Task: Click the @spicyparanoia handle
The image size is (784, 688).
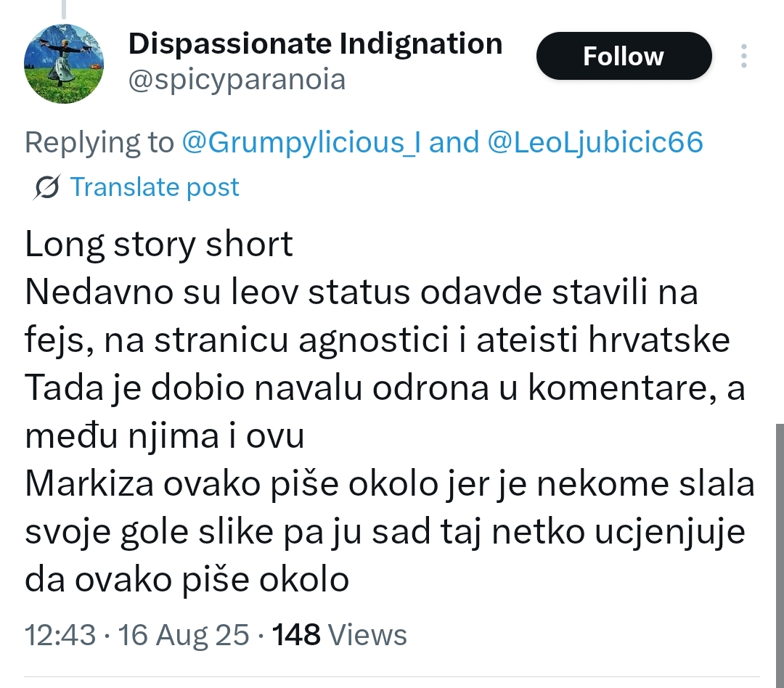Action: pyautogui.click(x=237, y=80)
